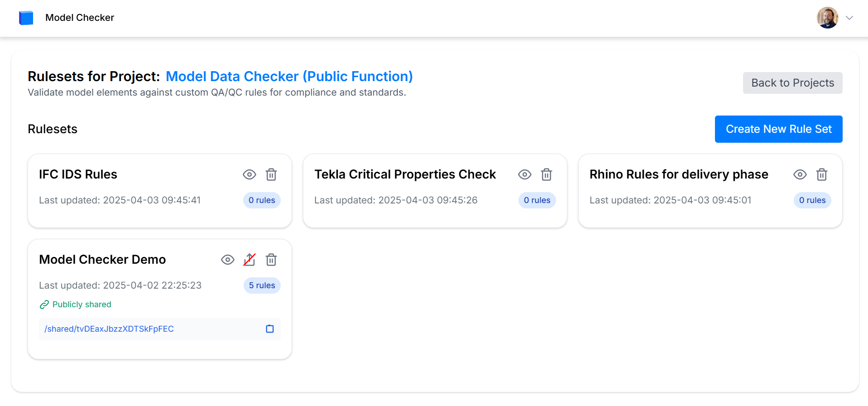Screen dimensions: 868x406
Task: Delete the Model Checker Demo ruleset
Action: [x=271, y=260]
